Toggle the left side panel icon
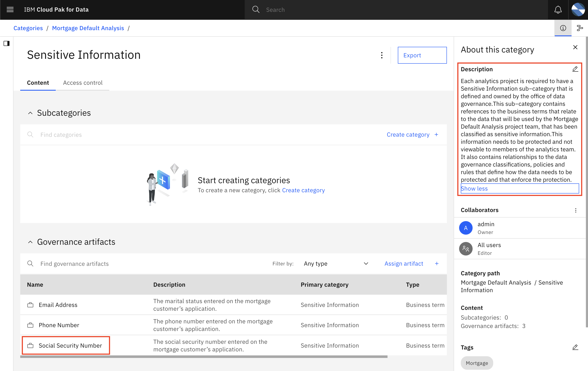The width and height of the screenshot is (588, 371). click(x=7, y=43)
